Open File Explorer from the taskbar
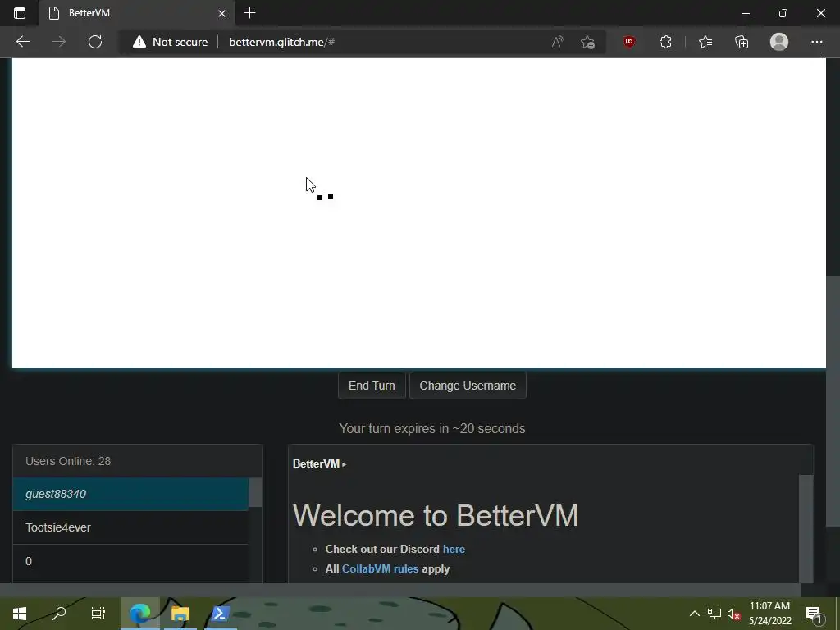 (x=180, y=614)
